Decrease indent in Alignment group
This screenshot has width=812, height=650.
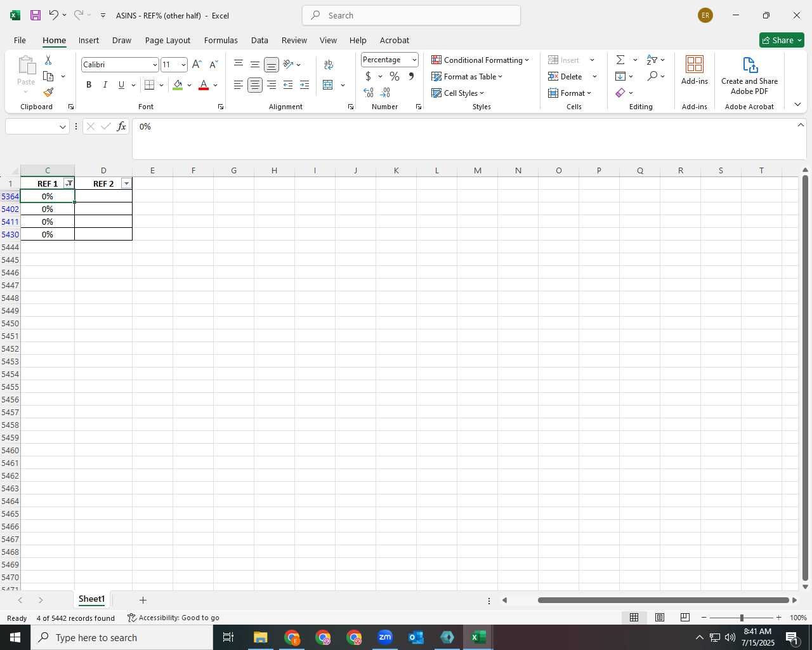coord(288,85)
